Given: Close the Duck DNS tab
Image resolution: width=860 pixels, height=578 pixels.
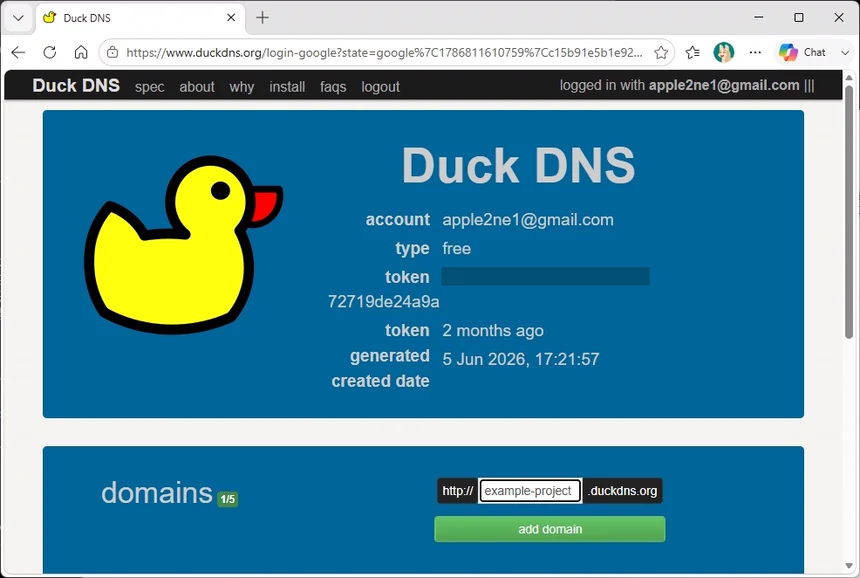Looking at the screenshot, I should click(231, 18).
